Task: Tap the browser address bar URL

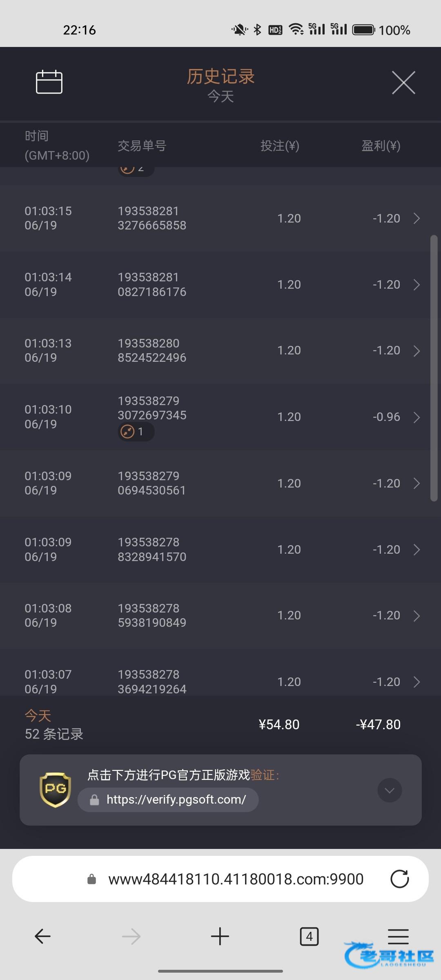Action: (236, 879)
